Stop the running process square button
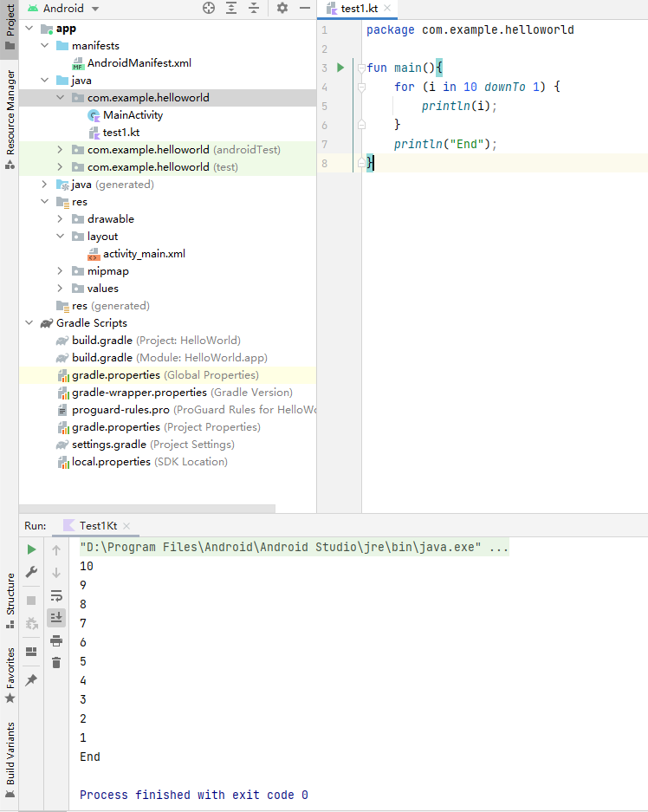 point(31,601)
